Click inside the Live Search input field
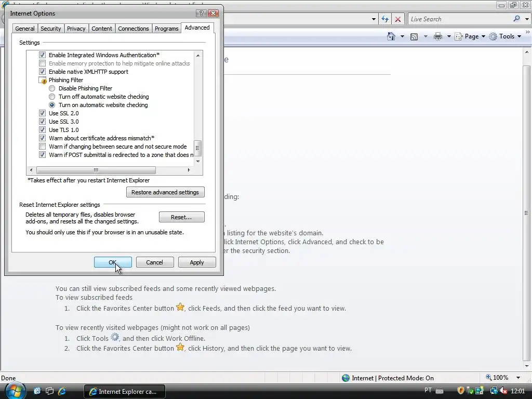Screen dimensions: 532x399 point(460,19)
